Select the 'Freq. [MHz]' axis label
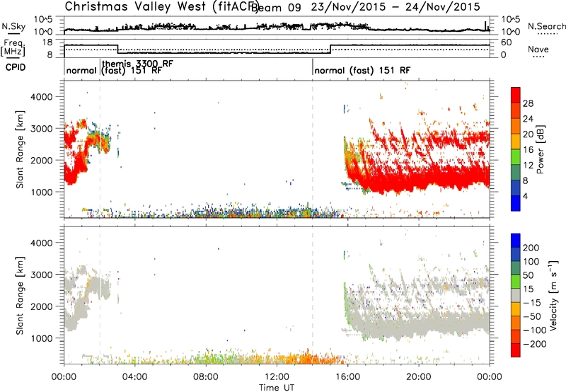Screen dimensions: 566x392 pos(13,47)
